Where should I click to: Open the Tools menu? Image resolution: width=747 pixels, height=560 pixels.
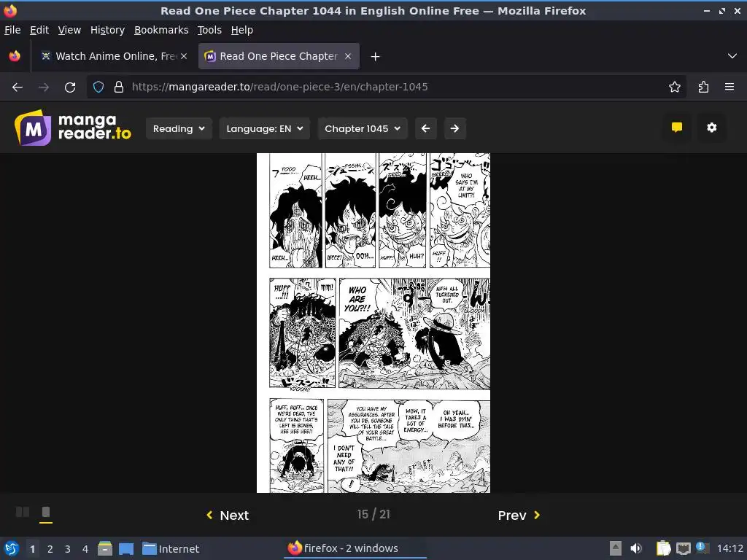tap(209, 30)
